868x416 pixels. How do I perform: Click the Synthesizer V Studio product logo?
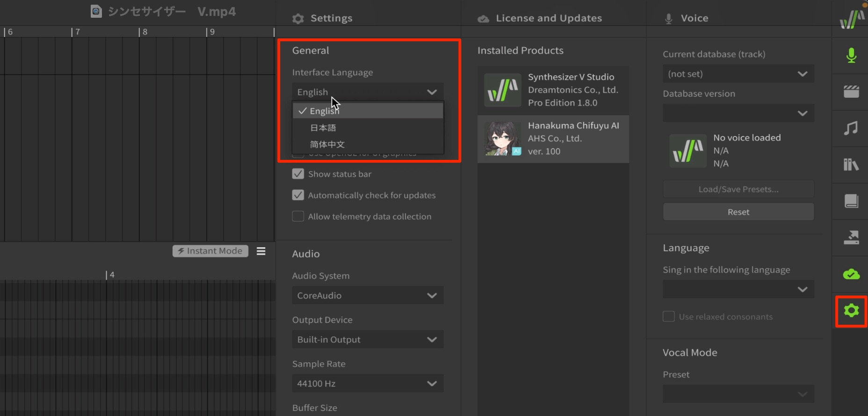pyautogui.click(x=502, y=90)
